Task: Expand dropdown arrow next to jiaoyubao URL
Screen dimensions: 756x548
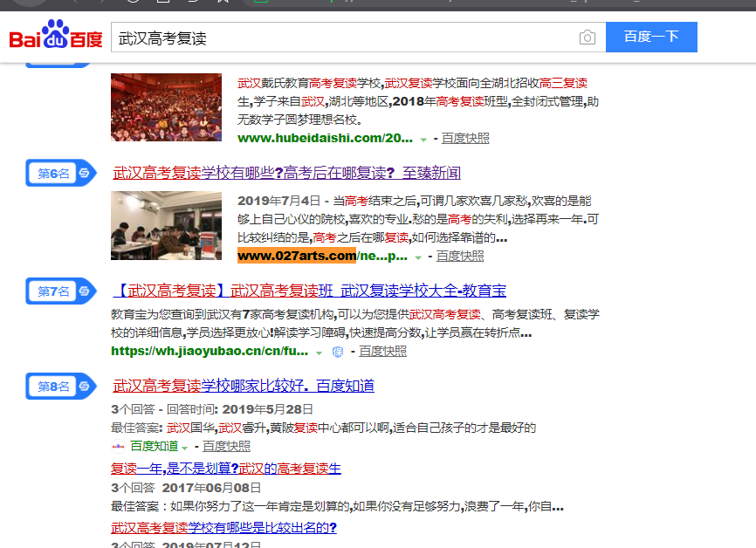Action: (319, 353)
